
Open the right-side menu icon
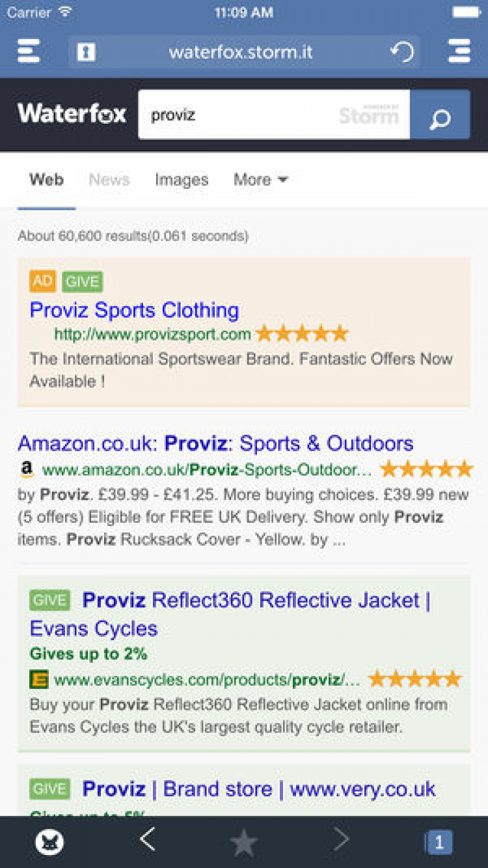(459, 51)
